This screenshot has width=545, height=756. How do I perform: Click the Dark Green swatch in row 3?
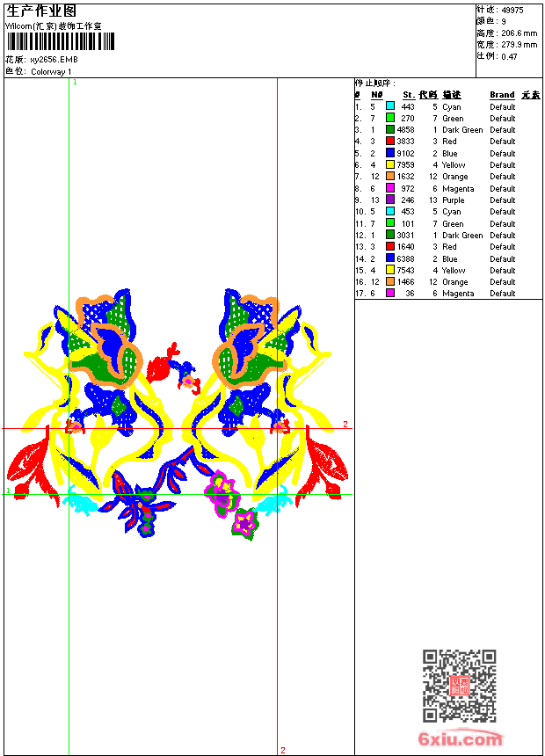tap(390, 129)
